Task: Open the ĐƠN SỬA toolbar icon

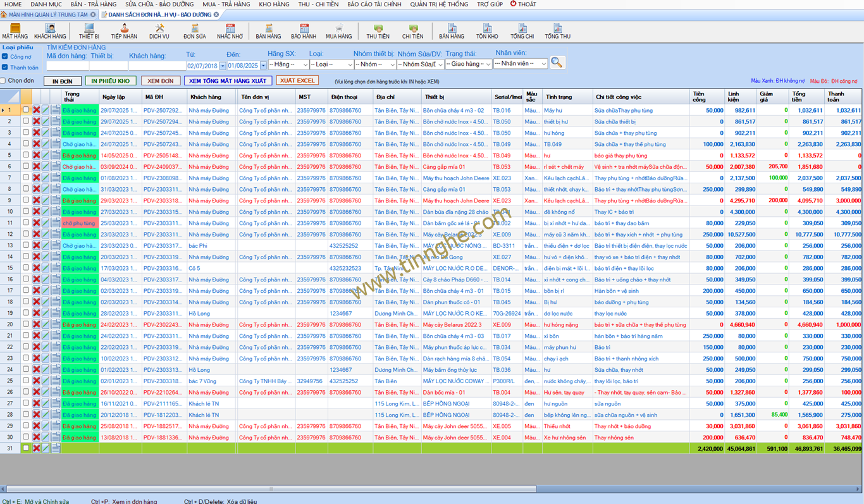Action: tap(195, 31)
